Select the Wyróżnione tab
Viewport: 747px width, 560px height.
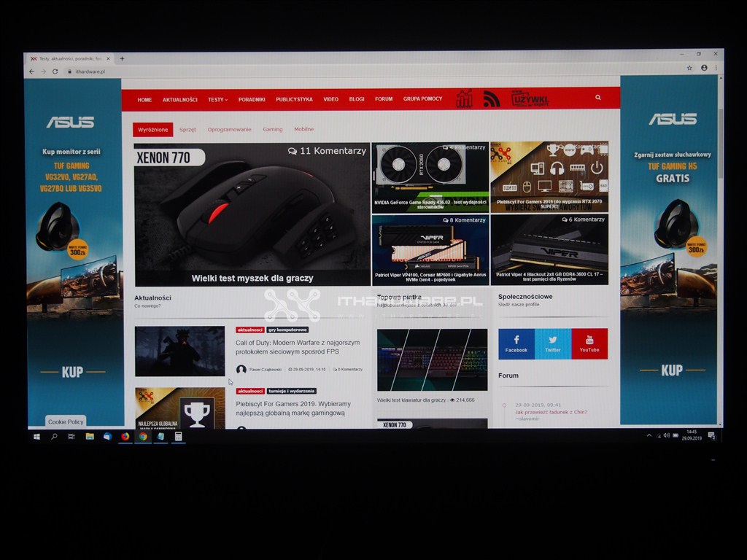[x=153, y=130]
